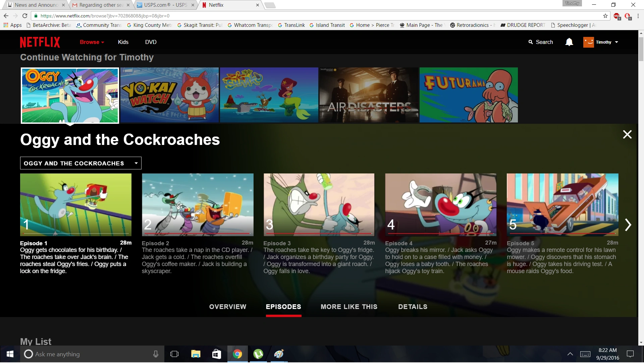Click the Search magnifier icon
The width and height of the screenshot is (644, 363).
click(531, 42)
